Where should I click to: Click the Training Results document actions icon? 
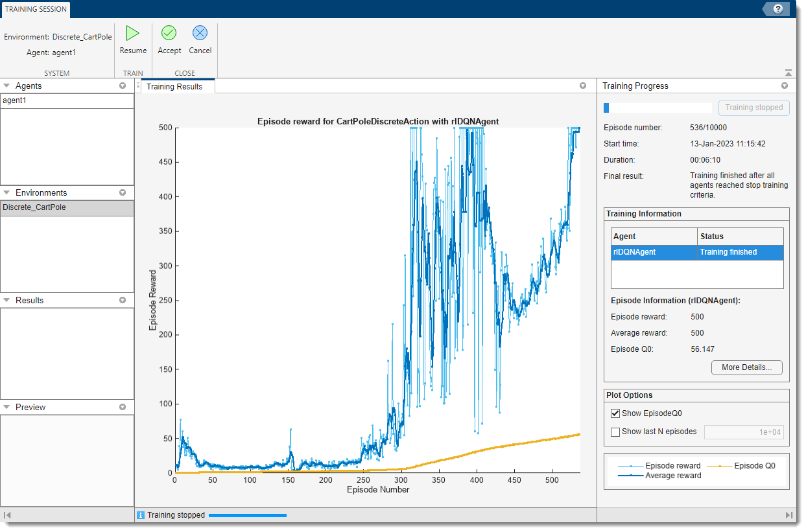point(583,86)
